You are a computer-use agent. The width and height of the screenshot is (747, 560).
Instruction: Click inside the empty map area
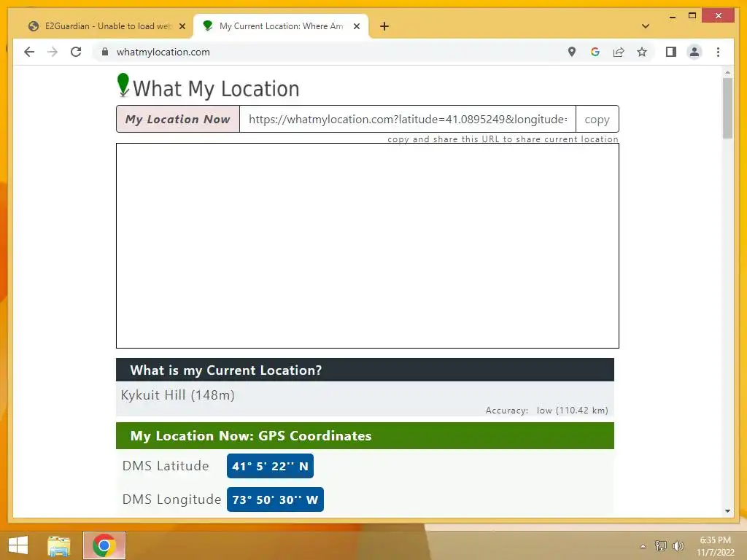[x=368, y=246]
